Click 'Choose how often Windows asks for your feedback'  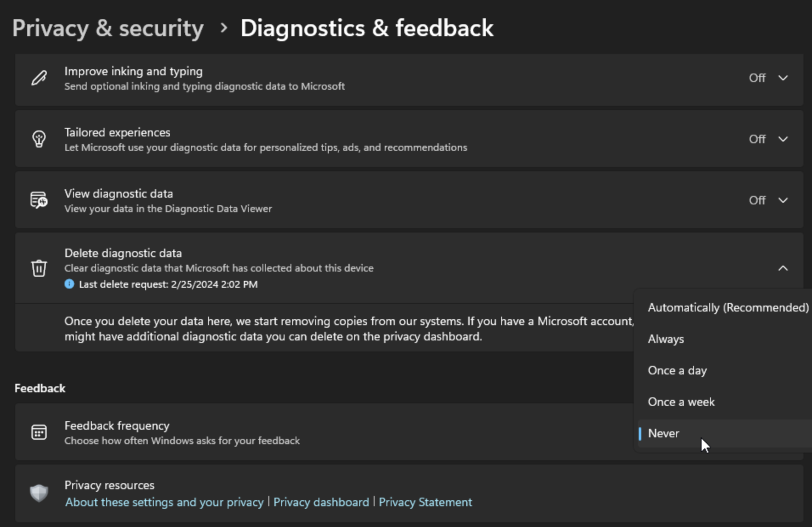point(182,441)
